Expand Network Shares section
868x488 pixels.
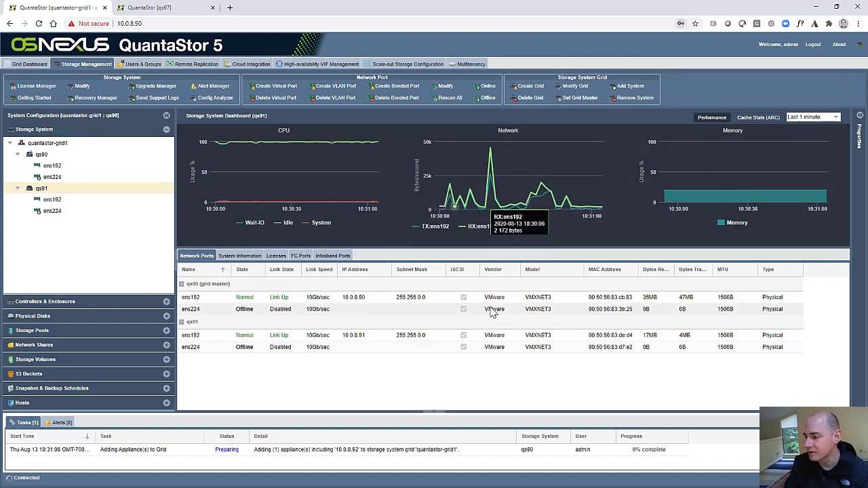166,345
